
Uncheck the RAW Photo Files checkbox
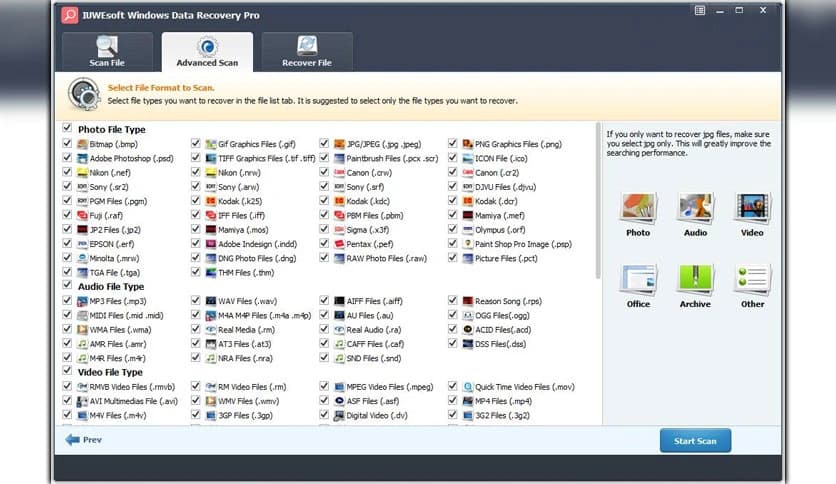[324, 257]
